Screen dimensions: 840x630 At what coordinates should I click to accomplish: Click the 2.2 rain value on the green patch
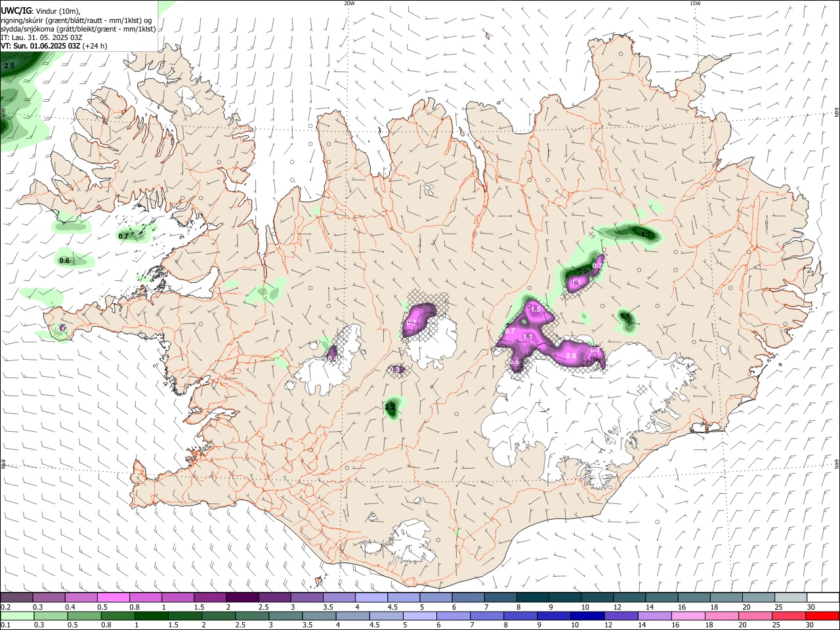click(x=390, y=408)
